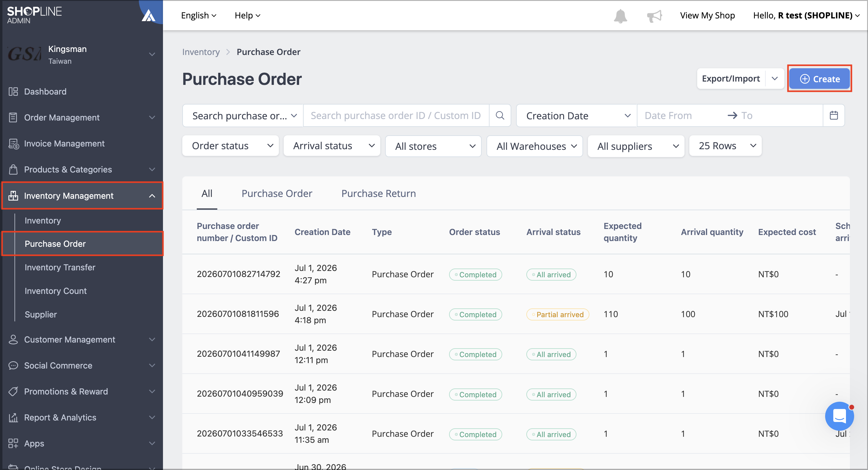868x470 pixels.
Task: Open the live chat support bubble
Action: point(839,416)
